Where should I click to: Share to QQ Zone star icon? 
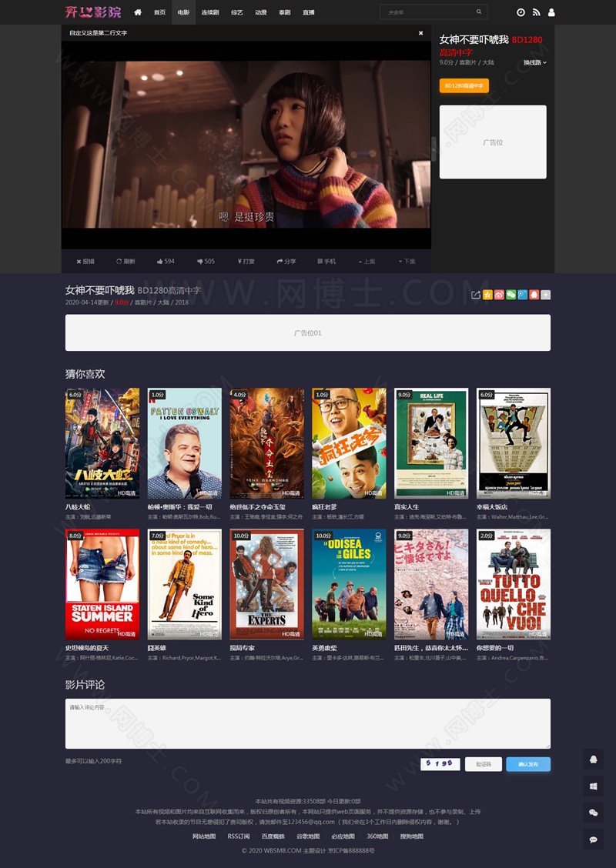click(487, 295)
